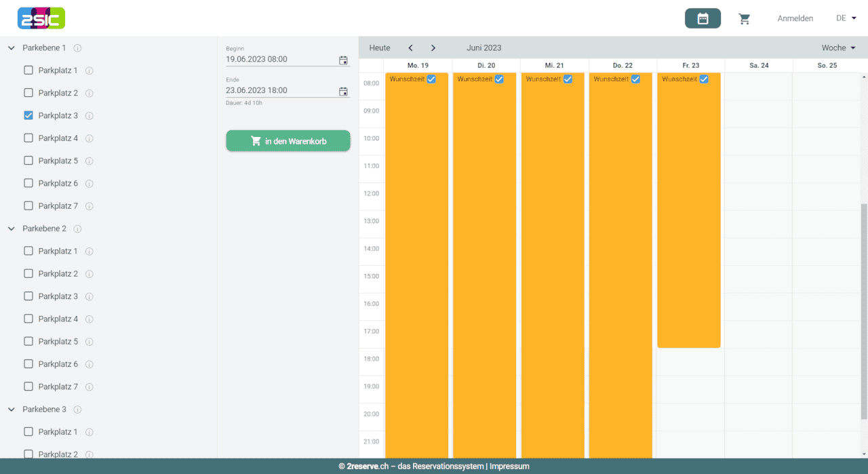Screen dimensions: 868x474
Task: Click the 2sic logo
Action: point(41,18)
